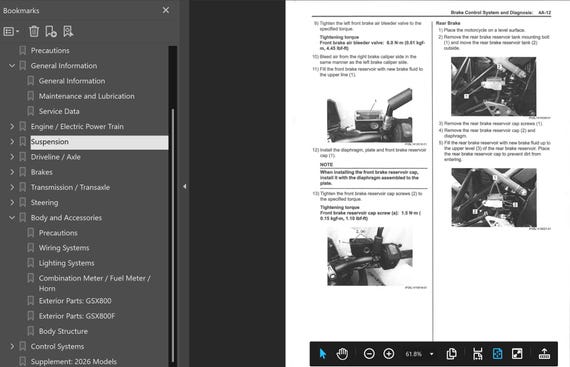Collapse Body and Accessories section
Screen dimensions: 570x367
click(12, 218)
